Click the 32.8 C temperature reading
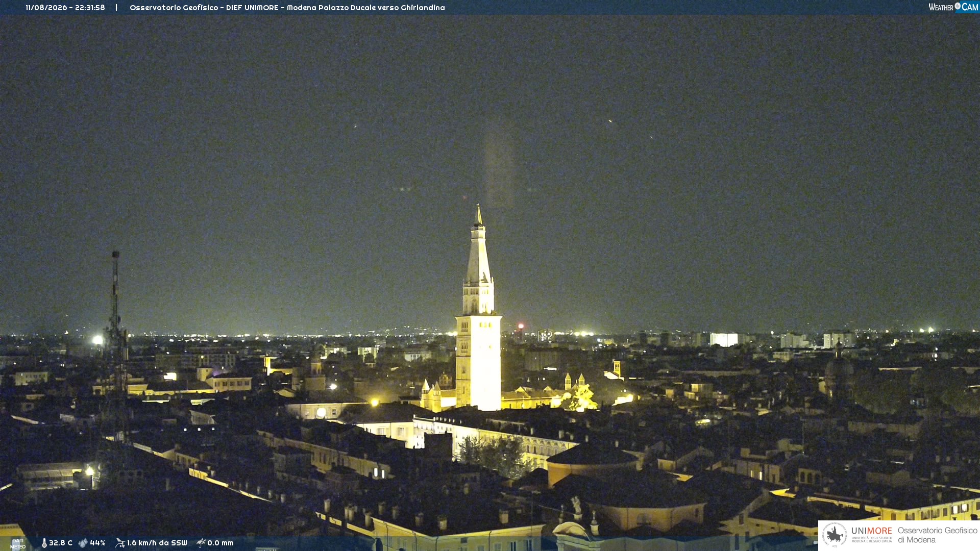 (x=61, y=543)
